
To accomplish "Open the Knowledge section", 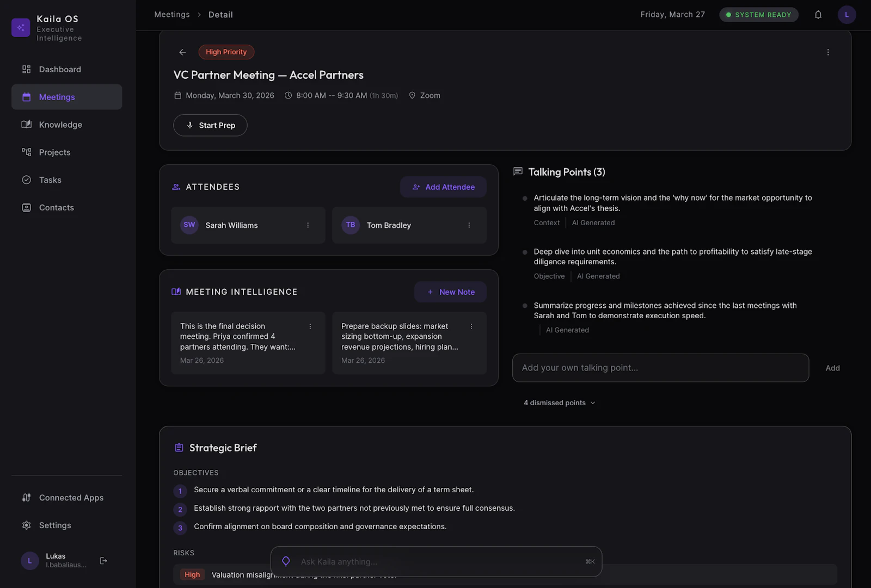I will coord(66,125).
